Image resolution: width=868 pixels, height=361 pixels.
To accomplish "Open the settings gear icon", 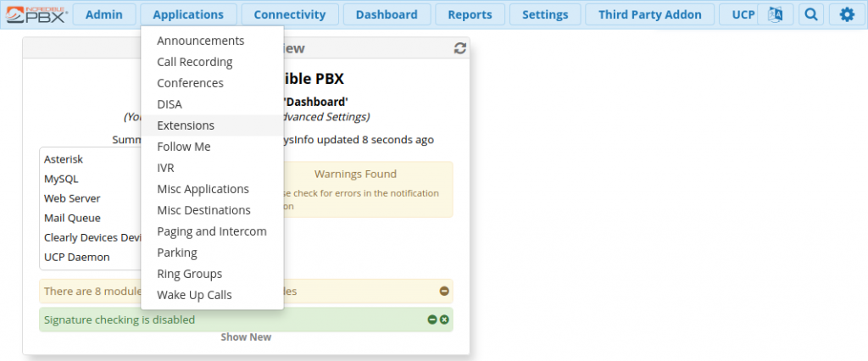I will [847, 14].
